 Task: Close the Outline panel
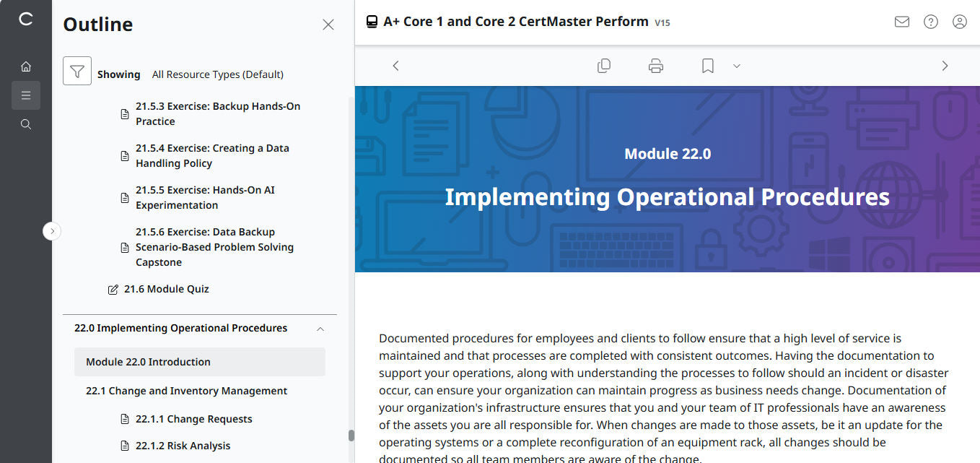tap(328, 24)
